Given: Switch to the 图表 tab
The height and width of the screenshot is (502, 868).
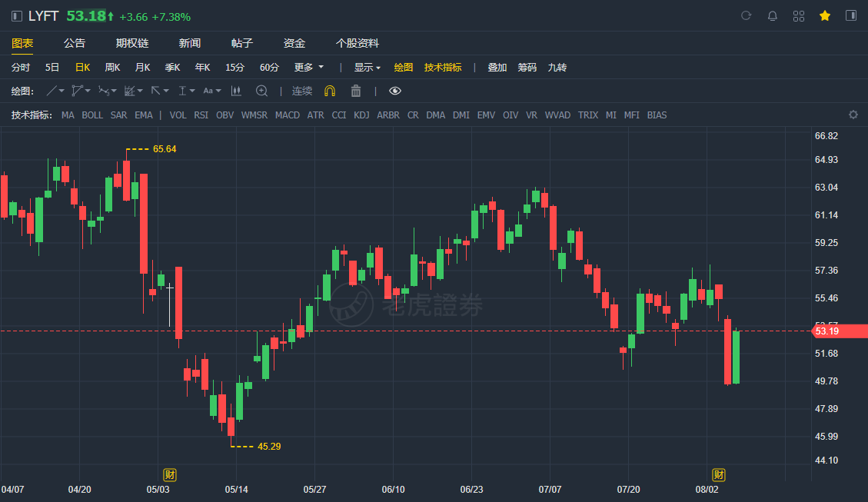Looking at the screenshot, I should click(22, 43).
